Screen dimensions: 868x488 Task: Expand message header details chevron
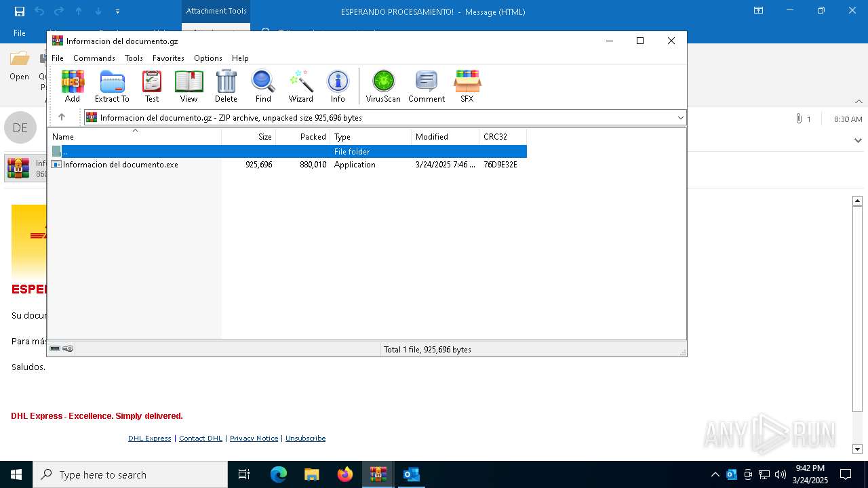click(859, 140)
